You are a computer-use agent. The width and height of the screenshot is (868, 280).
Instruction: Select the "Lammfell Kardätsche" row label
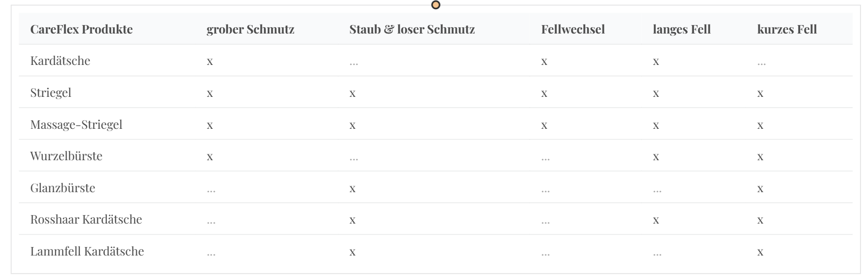pos(87,251)
